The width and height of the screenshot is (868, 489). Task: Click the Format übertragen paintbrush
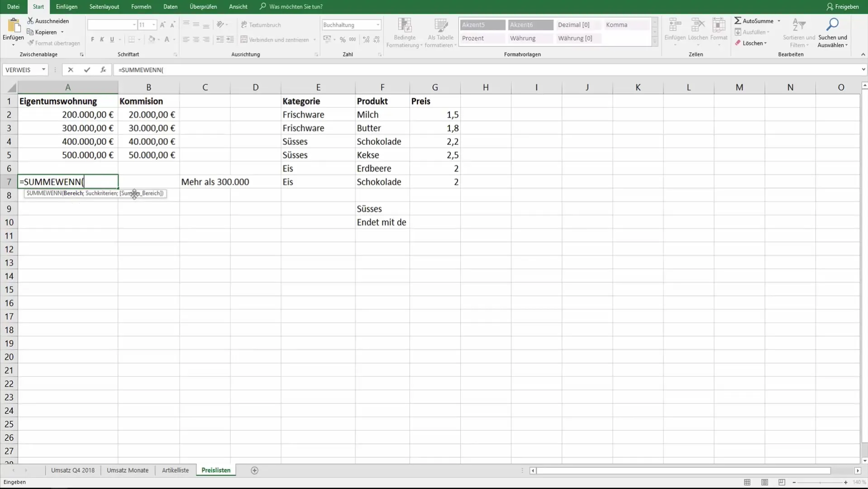coord(53,43)
